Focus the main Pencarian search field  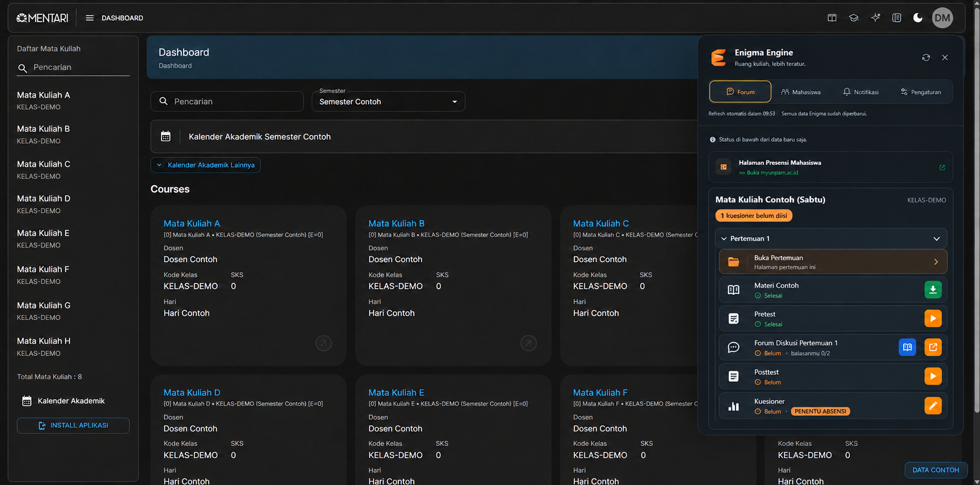[227, 102]
